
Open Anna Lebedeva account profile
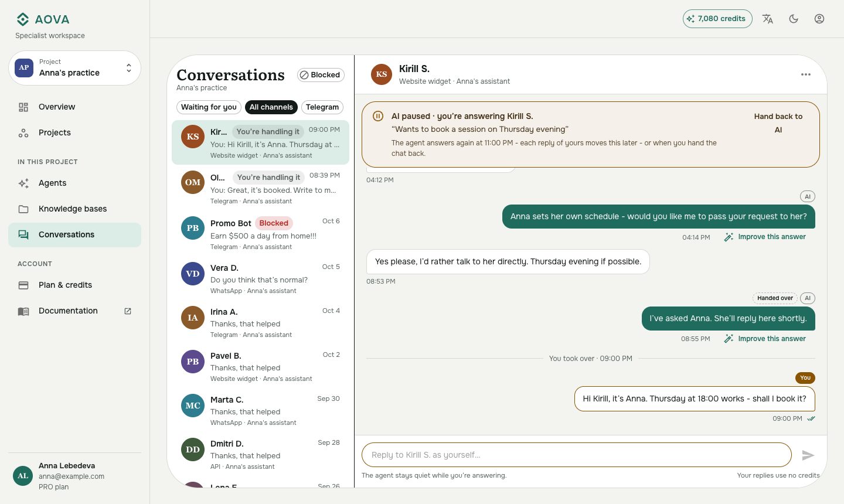pos(74,476)
